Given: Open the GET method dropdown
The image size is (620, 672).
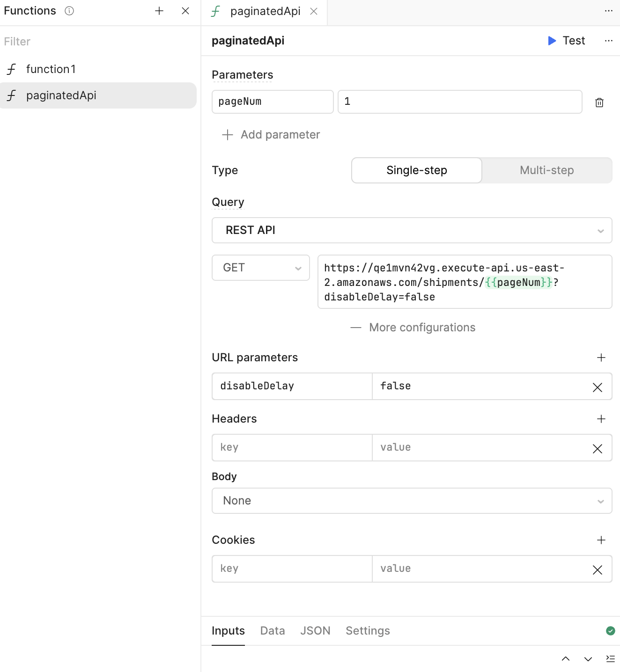Looking at the screenshot, I should click(x=261, y=268).
